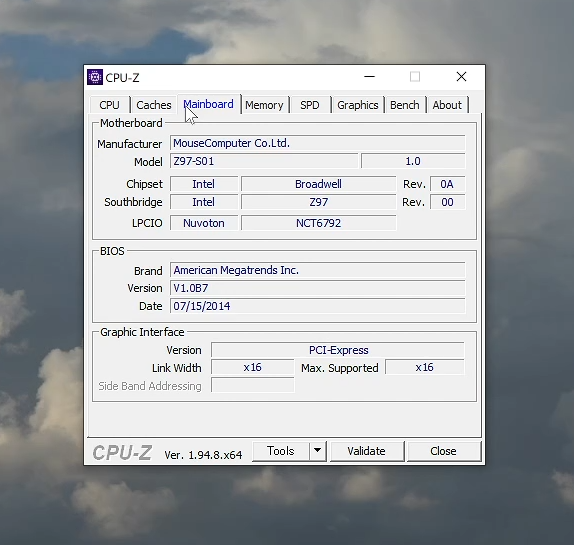The width and height of the screenshot is (574, 545).
Task: Click the Southbridge value Z97
Action: [318, 202]
